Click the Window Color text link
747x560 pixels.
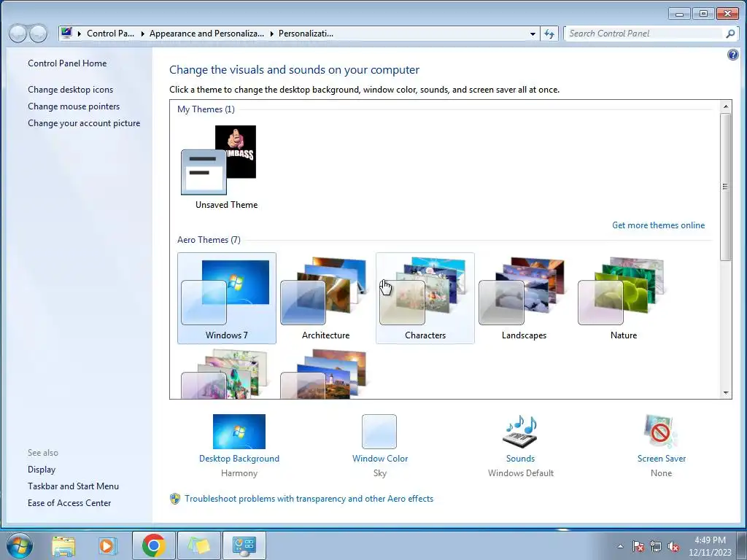tap(379, 459)
